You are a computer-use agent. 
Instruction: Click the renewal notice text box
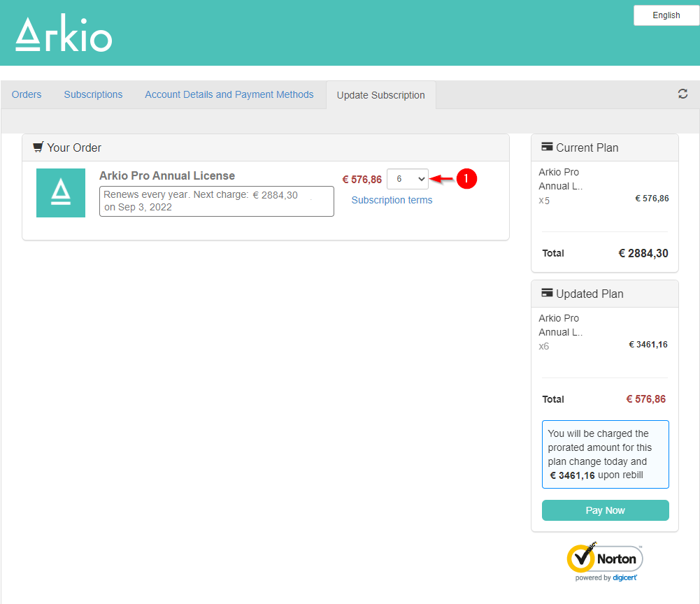(217, 201)
